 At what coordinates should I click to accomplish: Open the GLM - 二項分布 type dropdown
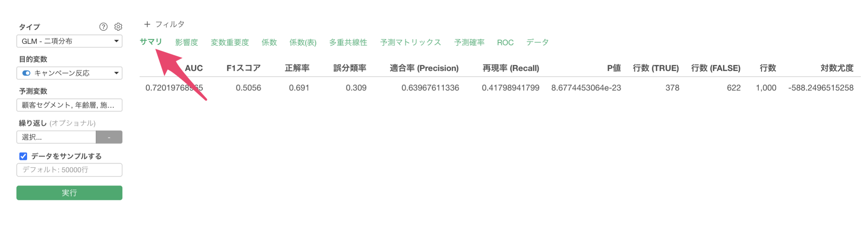tap(69, 41)
